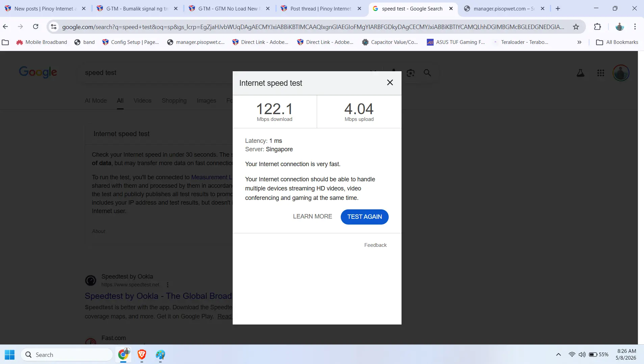Open manager.pisopwet.c... bookmark
Viewport: 644px width, 364px height.
196,42
